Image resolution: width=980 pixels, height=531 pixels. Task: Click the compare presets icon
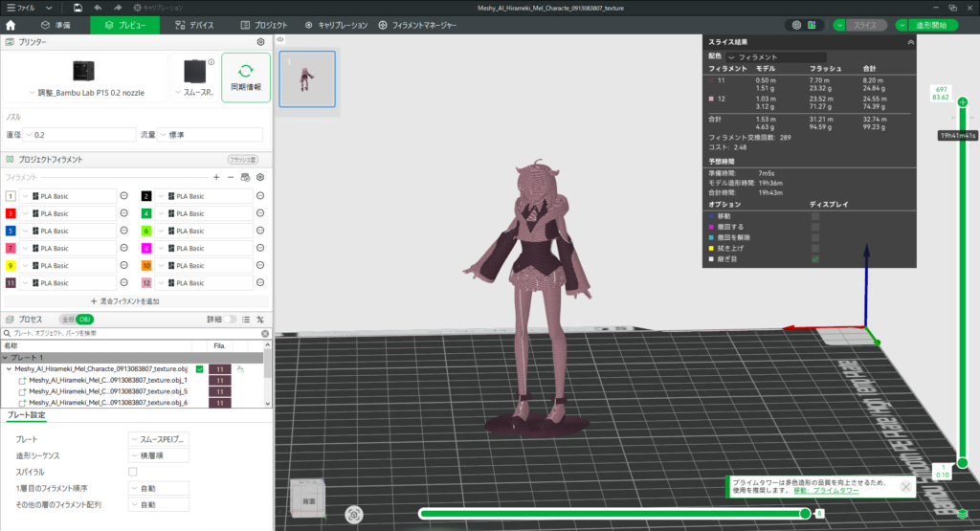(260, 320)
